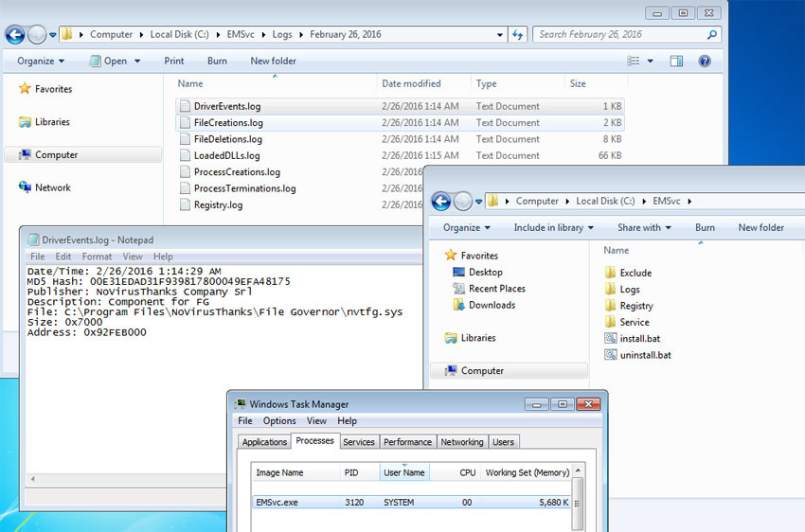Switch to the Services tab in Task Manager
This screenshot has width=805, height=532.
[x=358, y=442]
